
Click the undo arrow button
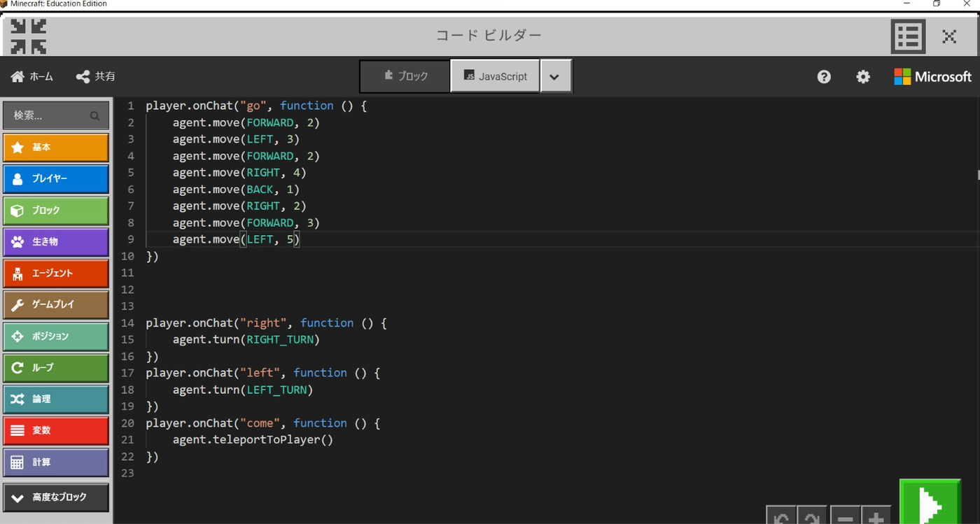pyautogui.click(x=781, y=516)
